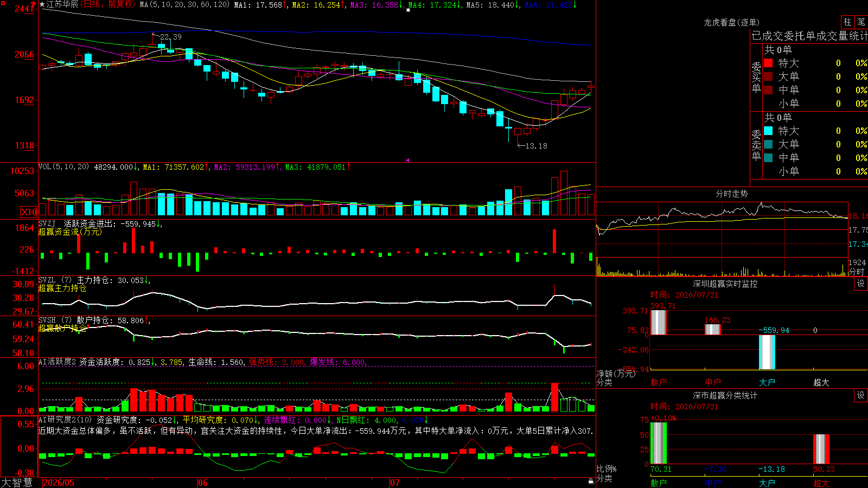This screenshot has width=868, height=488.
Task: Click the 委卖单 vertical section label
Action: (756, 145)
